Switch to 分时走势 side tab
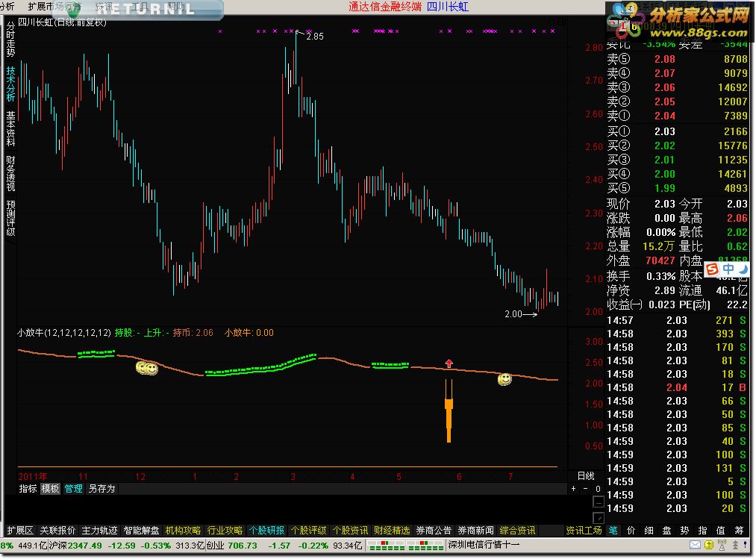The height and width of the screenshot is (559, 756). click(x=10, y=39)
